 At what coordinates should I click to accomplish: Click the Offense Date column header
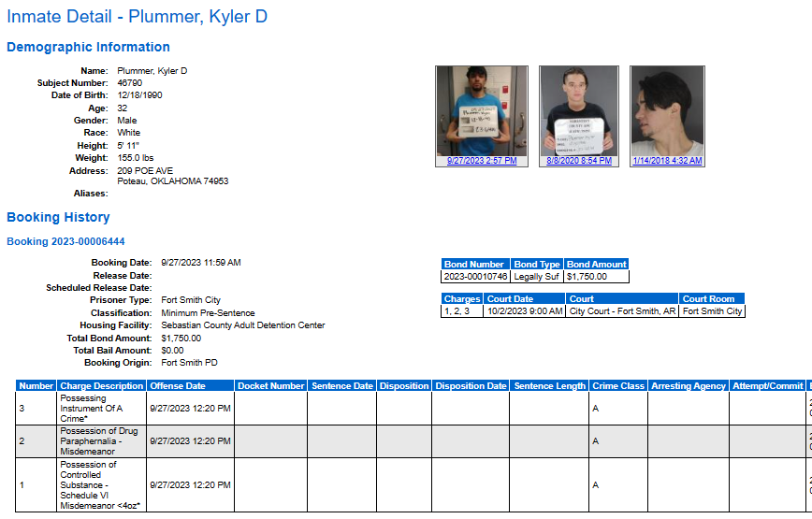tap(191, 386)
